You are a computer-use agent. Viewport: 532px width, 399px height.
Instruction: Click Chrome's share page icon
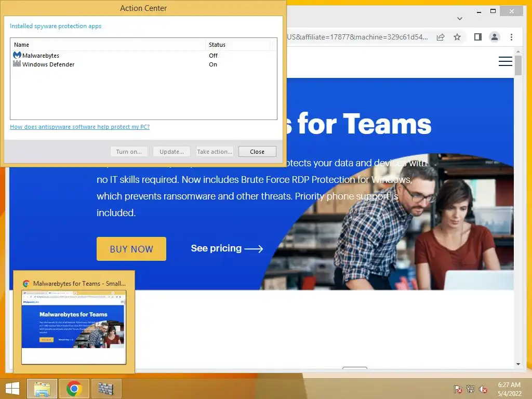pos(441,37)
